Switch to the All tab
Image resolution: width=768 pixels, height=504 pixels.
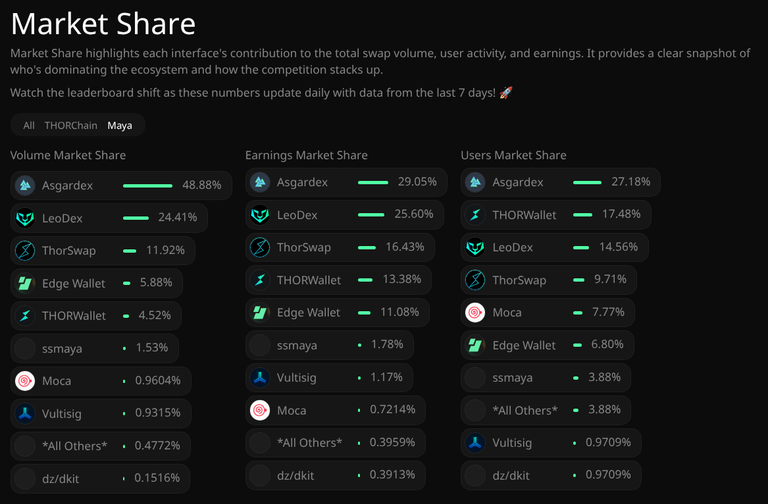[x=29, y=125]
